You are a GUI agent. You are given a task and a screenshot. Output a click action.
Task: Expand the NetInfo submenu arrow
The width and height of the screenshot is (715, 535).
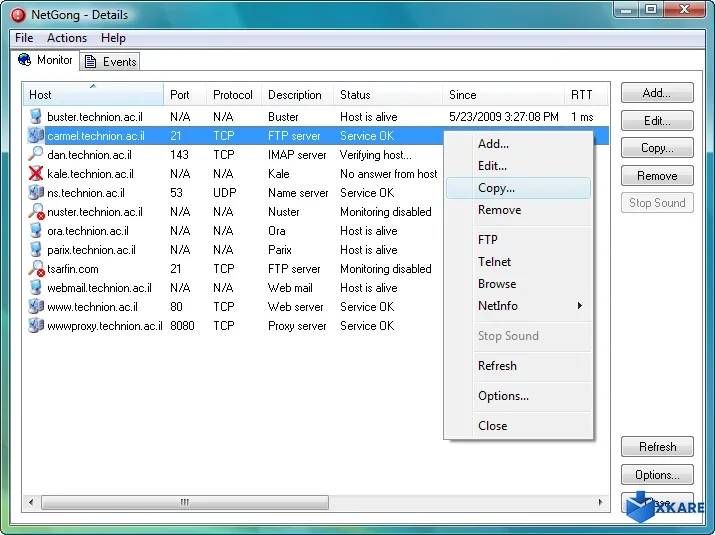(x=580, y=306)
